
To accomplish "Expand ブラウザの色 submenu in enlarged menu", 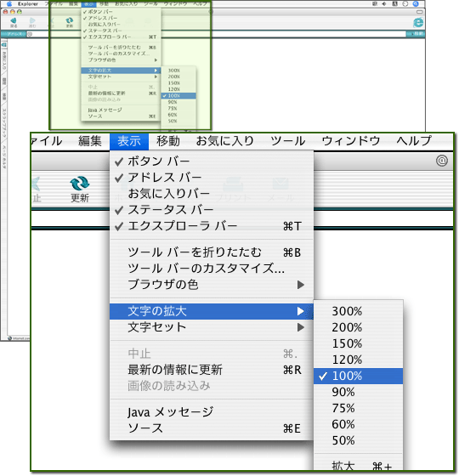I will tap(212, 285).
